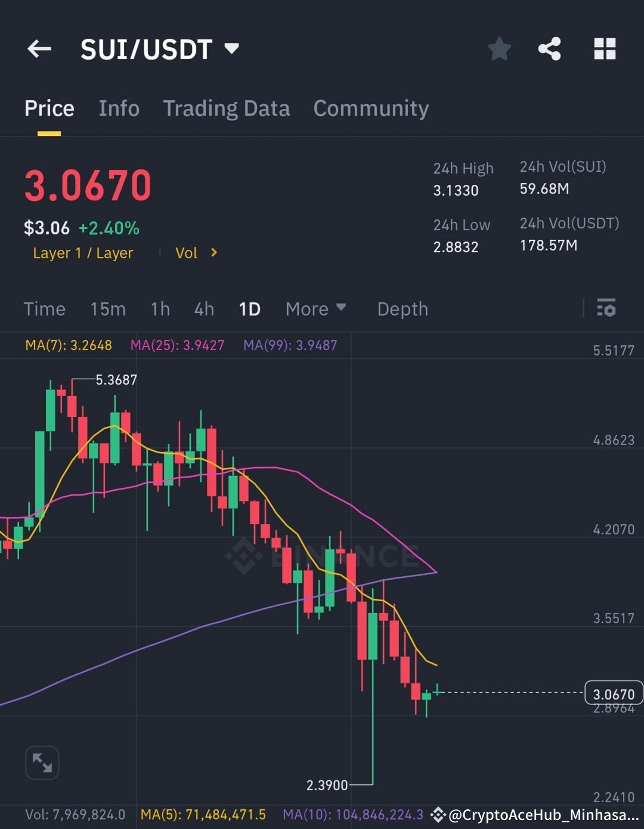
Task: Show the Depth chart
Action: point(402,309)
